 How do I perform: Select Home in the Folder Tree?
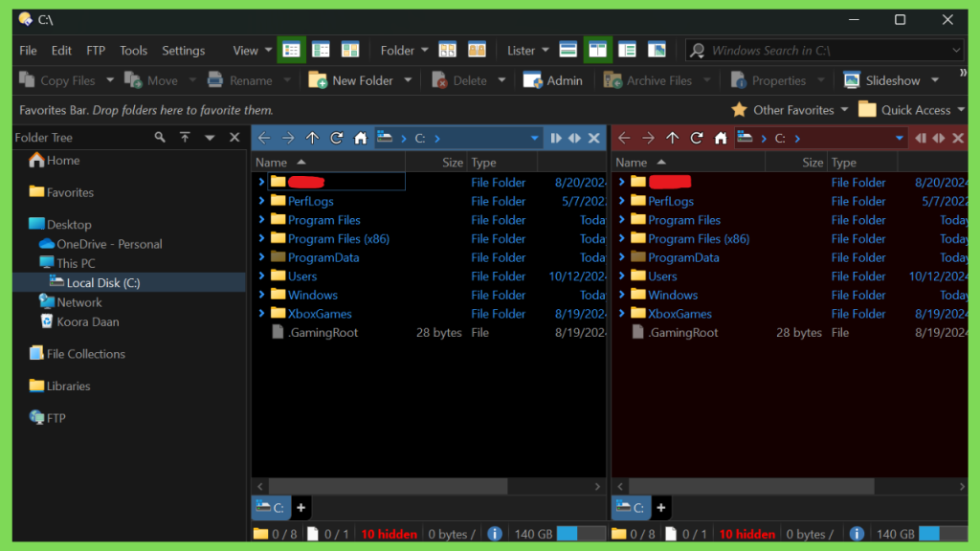(55, 161)
